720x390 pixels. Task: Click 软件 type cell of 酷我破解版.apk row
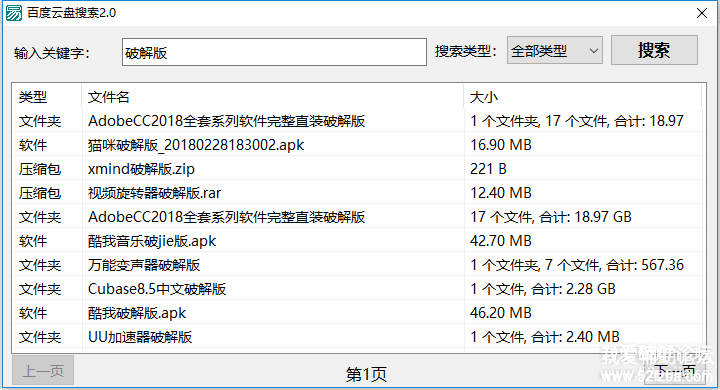33,313
